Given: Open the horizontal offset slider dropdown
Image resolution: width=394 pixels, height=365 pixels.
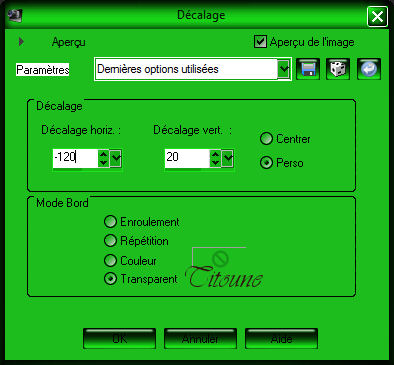Looking at the screenshot, I should point(116,158).
